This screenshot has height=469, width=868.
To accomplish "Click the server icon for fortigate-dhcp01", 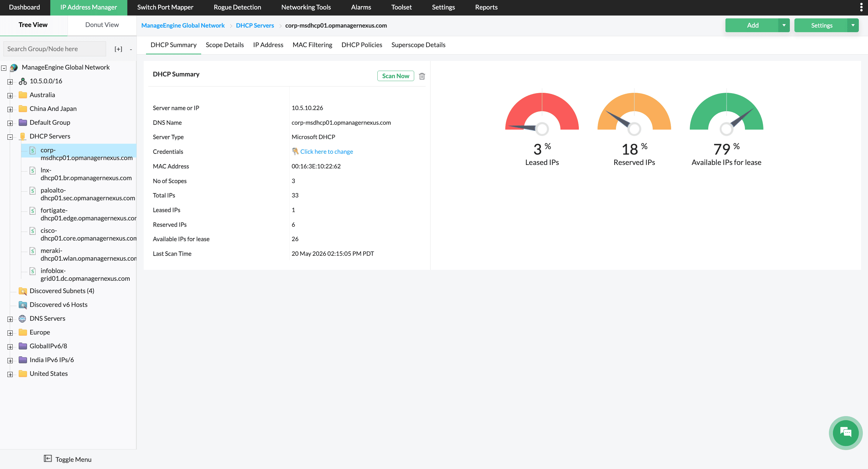I will point(33,211).
